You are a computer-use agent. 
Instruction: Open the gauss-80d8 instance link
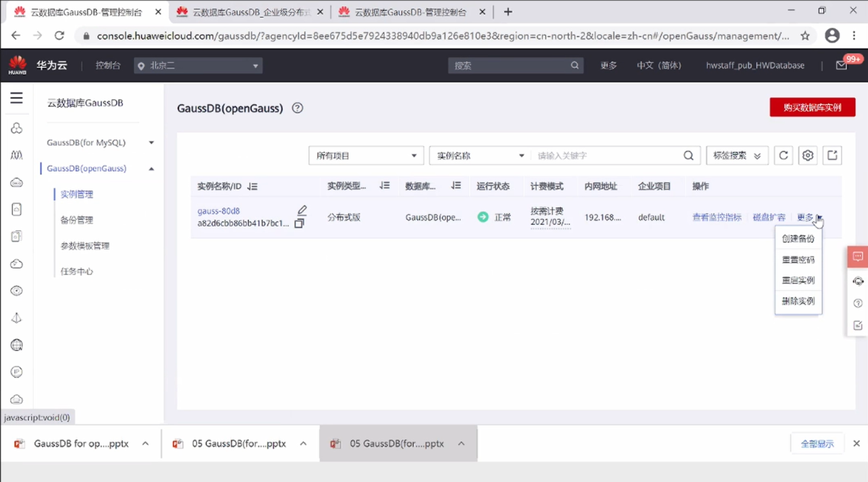[x=218, y=211]
